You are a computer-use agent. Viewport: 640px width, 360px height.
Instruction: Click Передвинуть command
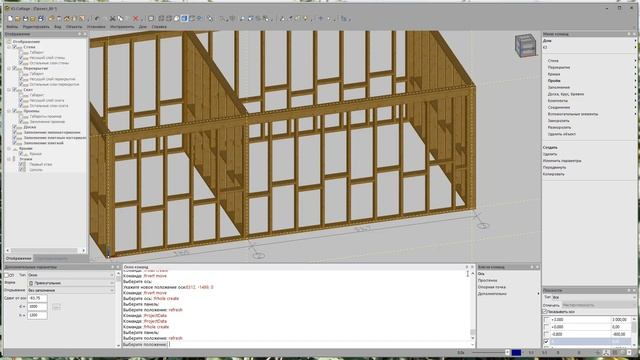554,167
